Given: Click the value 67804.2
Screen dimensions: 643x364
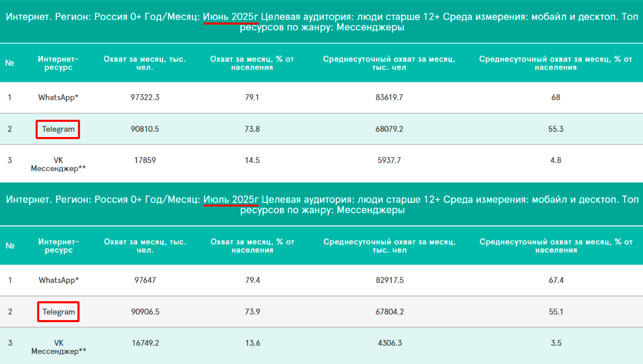Looking at the screenshot, I should [389, 312].
